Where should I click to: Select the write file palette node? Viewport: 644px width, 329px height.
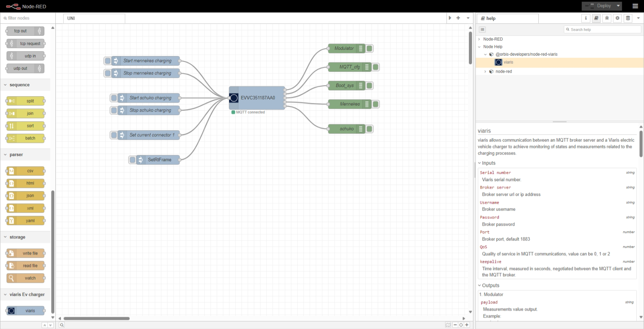pyautogui.click(x=25, y=253)
